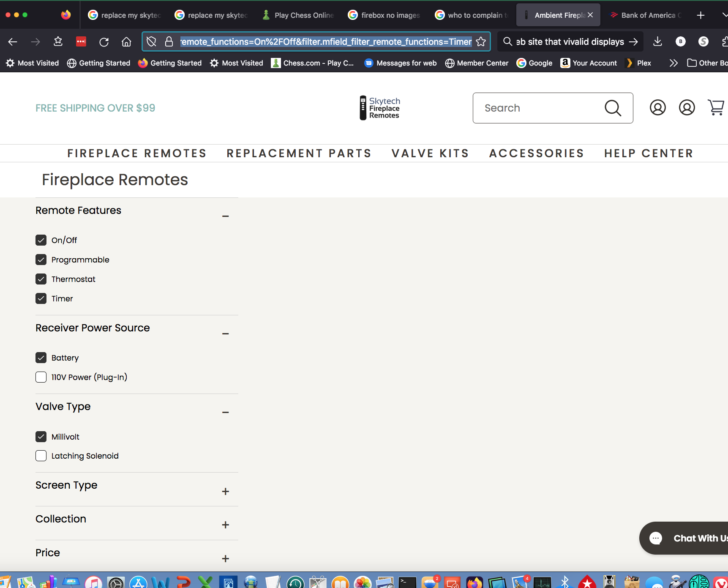
Task: Click the round B extension icon
Action: (x=680, y=41)
